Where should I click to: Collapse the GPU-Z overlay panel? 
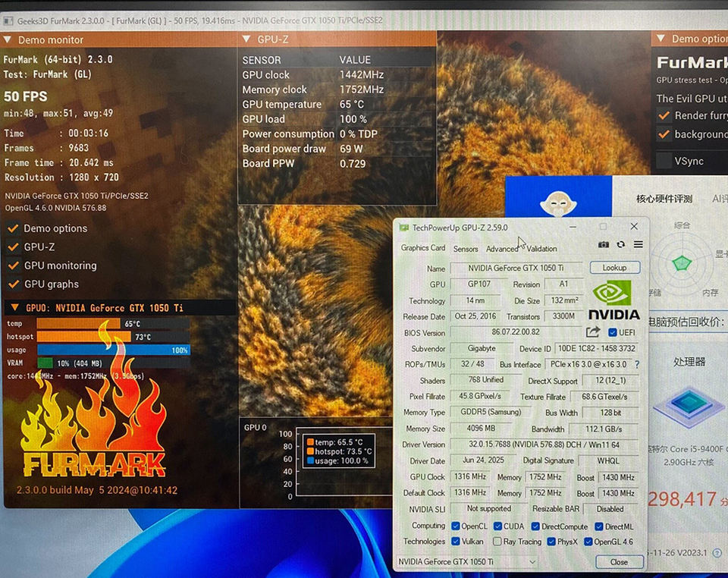pyautogui.click(x=246, y=39)
